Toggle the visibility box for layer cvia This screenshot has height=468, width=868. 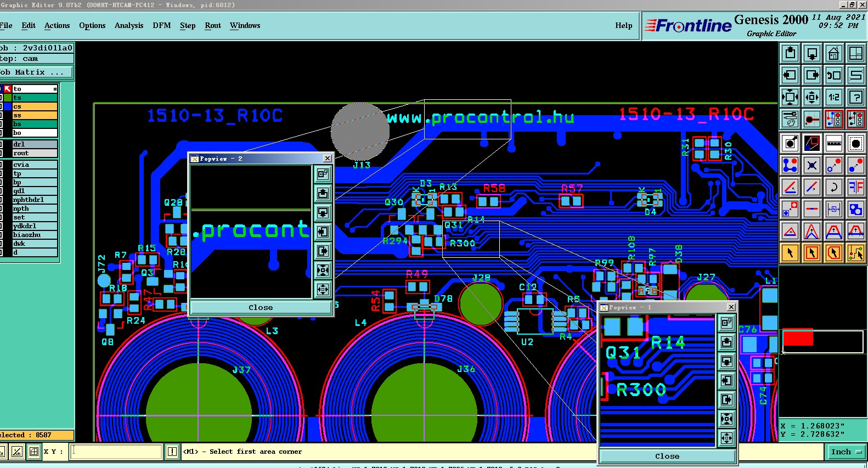click(x=1, y=165)
